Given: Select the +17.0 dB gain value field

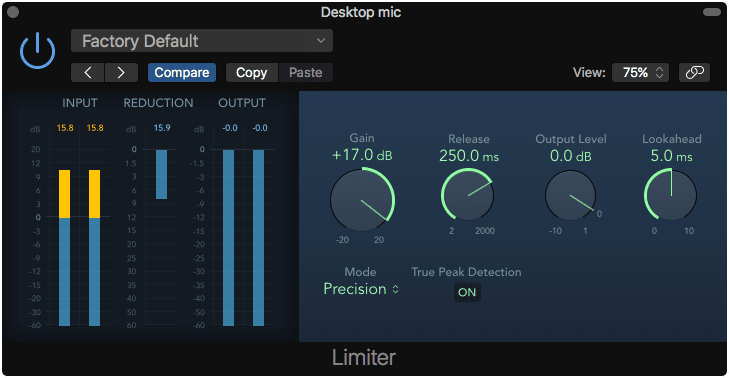Looking at the screenshot, I should 362,155.
